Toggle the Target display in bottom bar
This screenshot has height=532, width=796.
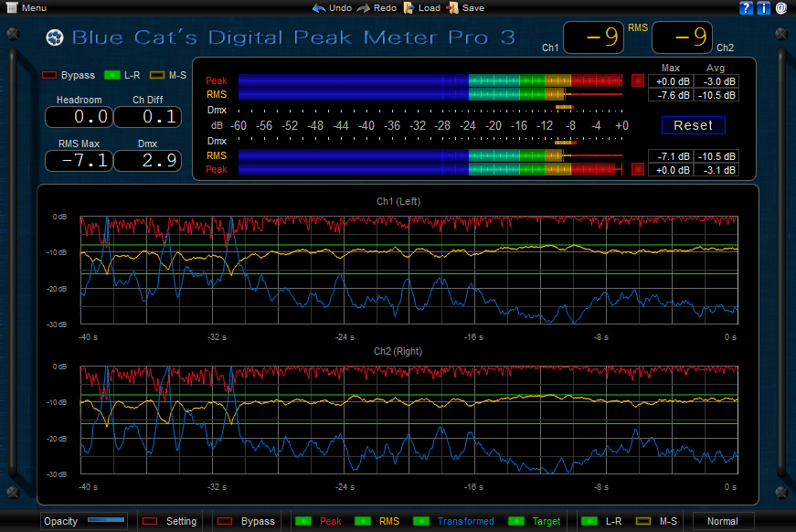click(516, 521)
